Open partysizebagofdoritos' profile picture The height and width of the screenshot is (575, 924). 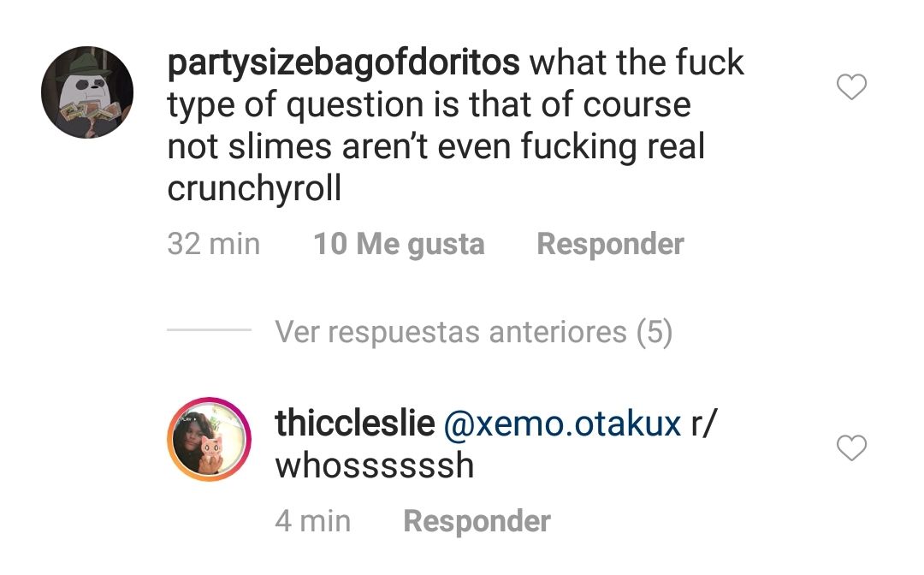(x=88, y=92)
